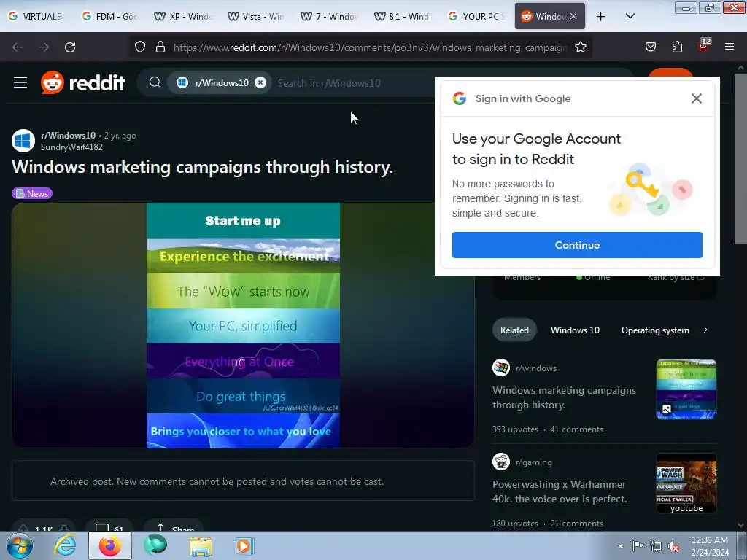Launch Internet Explorer from the taskbar
The image size is (747, 560).
coord(65,545)
